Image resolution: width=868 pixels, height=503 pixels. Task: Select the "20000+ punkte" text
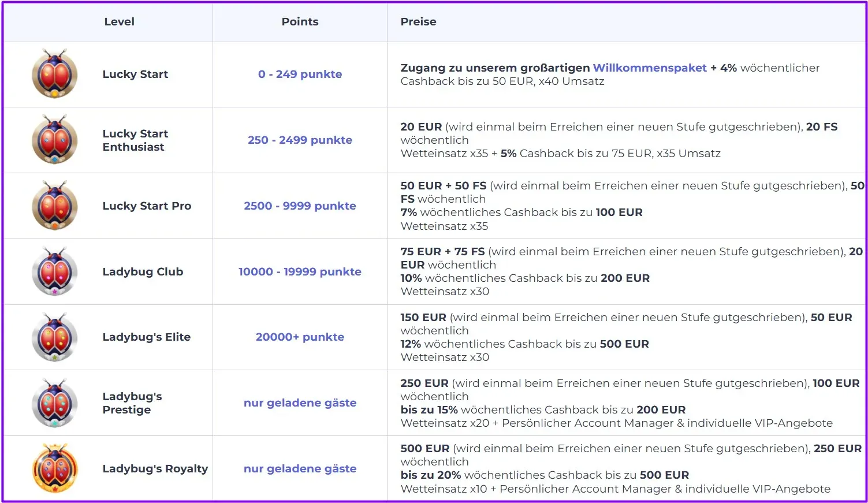click(300, 337)
